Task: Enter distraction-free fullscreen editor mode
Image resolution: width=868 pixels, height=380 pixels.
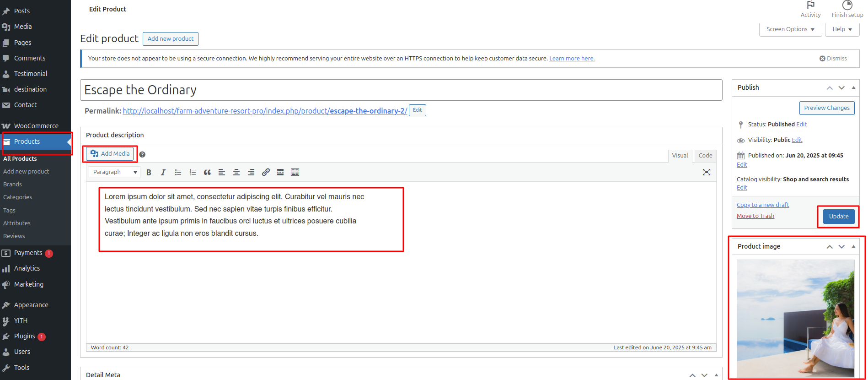Action: 707,172
